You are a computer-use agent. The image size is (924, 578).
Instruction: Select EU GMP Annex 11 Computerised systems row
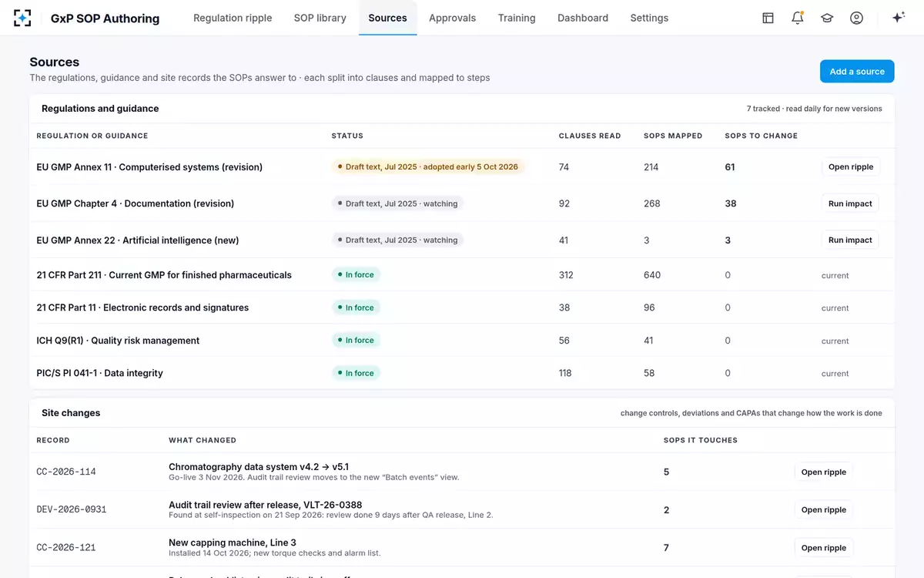pyautogui.click(x=462, y=167)
